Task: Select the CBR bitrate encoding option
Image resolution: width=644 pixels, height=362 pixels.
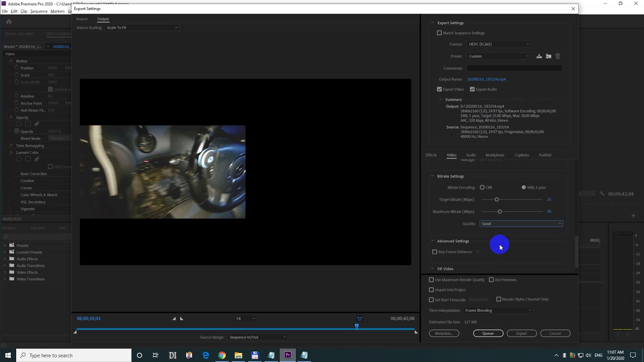Action: (x=482, y=188)
